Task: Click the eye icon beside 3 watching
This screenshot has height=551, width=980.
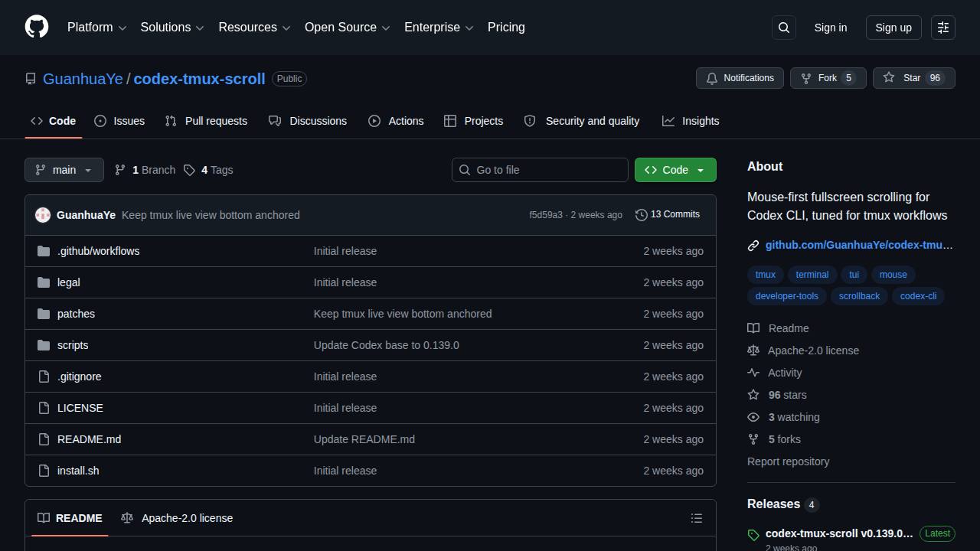Action: tap(753, 417)
